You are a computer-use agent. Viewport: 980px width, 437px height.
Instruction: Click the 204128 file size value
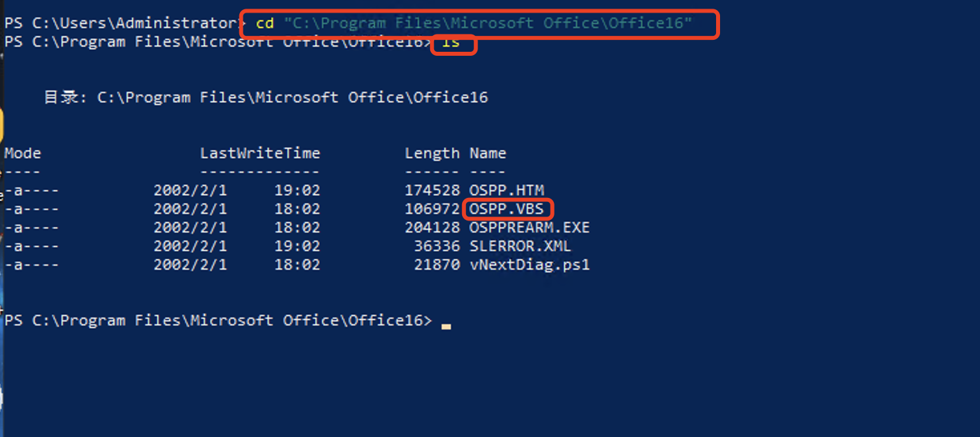coord(432,228)
